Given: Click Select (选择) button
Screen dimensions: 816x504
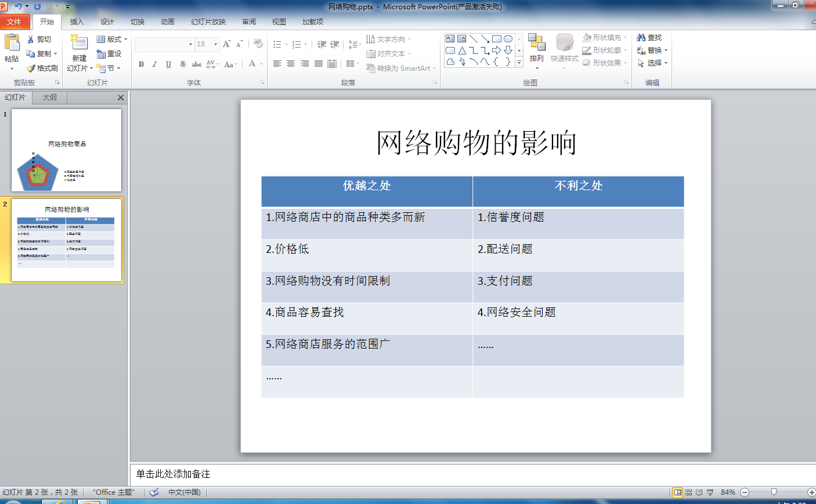Looking at the screenshot, I should [652, 63].
